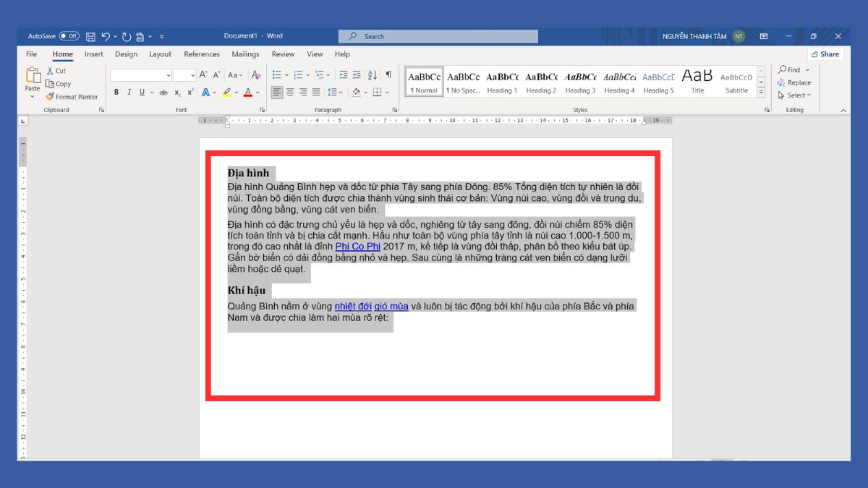This screenshot has width=868, height=488.
Task: Open the Borders dropdown arrow
Action: pyautogui.click(x=387, y=93)
